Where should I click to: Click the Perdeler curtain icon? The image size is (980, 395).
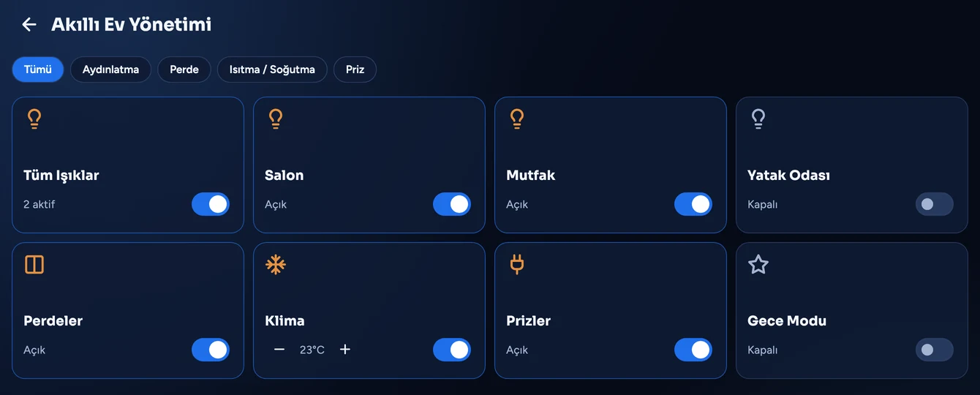pyautogui.click(x=34, y=264)
